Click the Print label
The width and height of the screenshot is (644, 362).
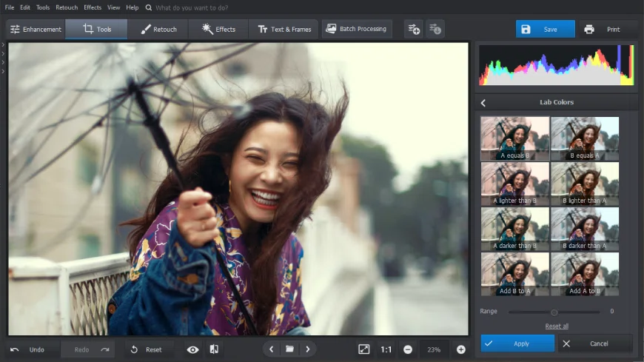[x=613, y=29]
